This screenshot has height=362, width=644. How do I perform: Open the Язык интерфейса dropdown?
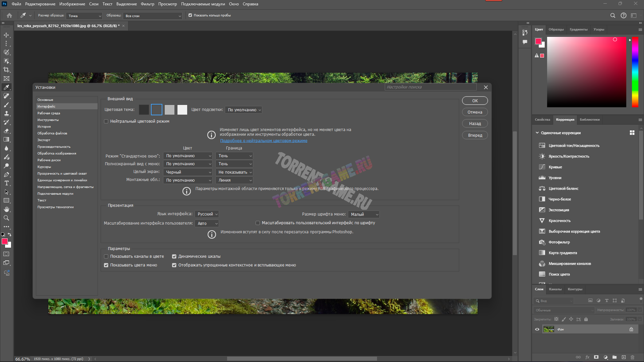(207, 214)
